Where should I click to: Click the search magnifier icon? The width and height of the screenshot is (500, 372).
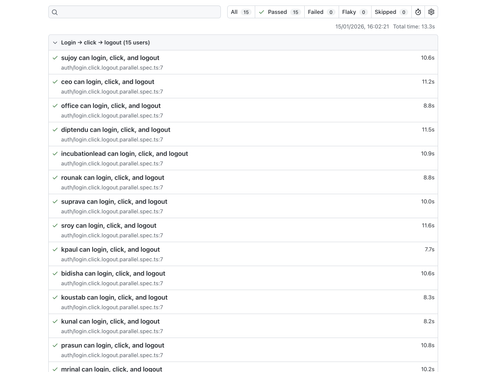tap(55, 12)
